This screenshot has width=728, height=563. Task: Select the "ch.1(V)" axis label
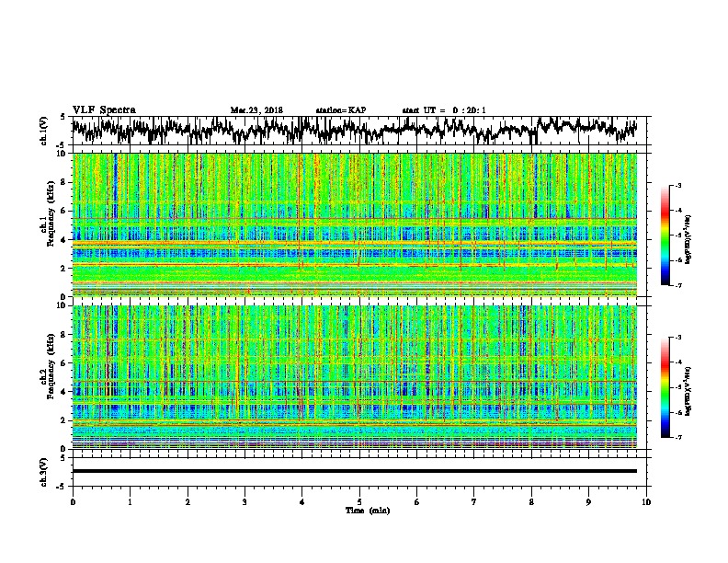(x=43, y=131)
